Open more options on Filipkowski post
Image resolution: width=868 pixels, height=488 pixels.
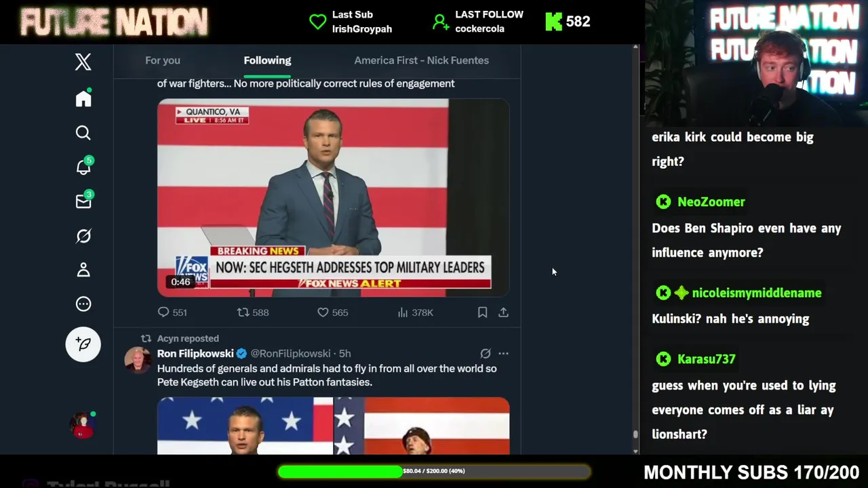[x=503, y=353]
